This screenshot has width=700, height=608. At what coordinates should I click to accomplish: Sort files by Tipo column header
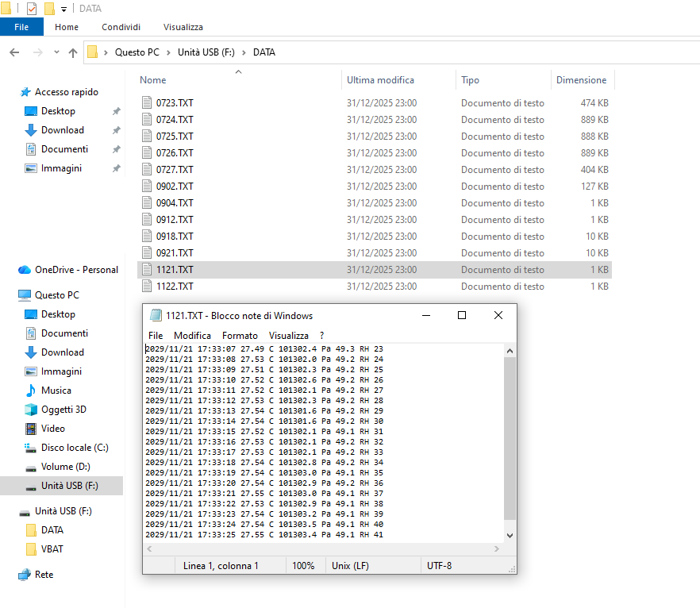(x=470, y=80)
